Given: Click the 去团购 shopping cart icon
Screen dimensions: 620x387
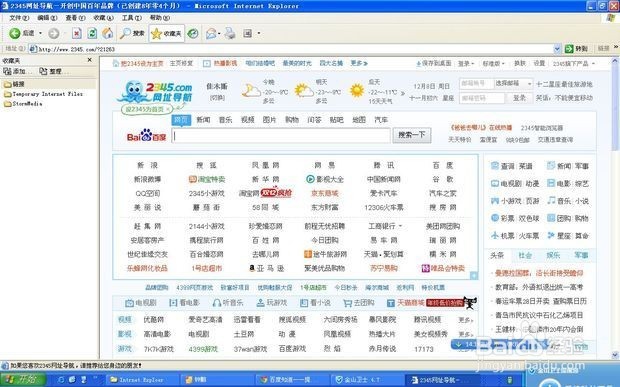Looking at the screenshot, I should 347,303.
